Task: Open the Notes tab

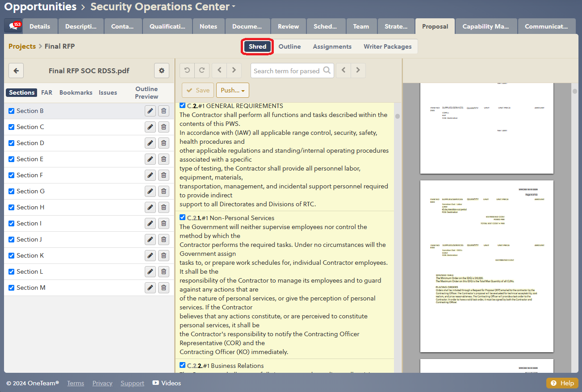Action: pyautogui.click(x=208, y=26)
